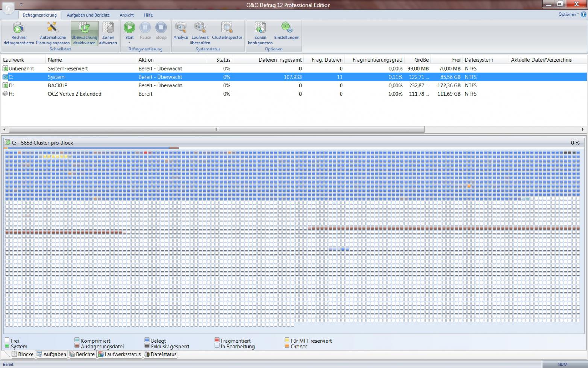Click NUM indicator in status bar

(x=562, y=364)
